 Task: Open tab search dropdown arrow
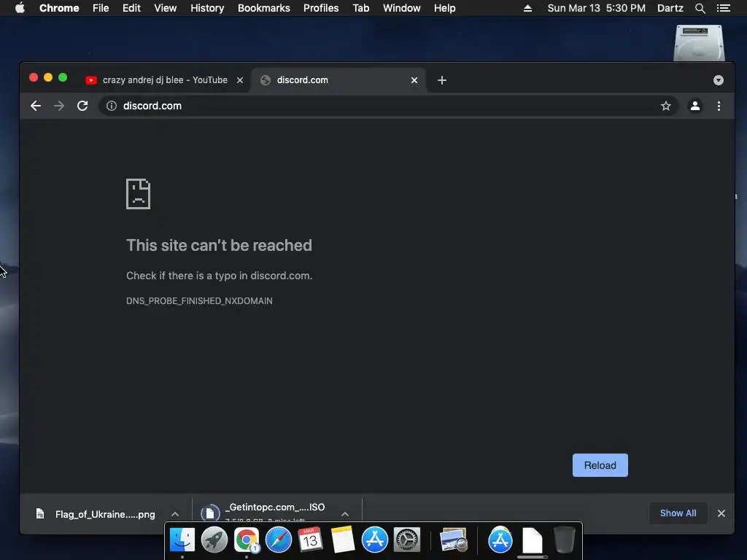(719, 80)
